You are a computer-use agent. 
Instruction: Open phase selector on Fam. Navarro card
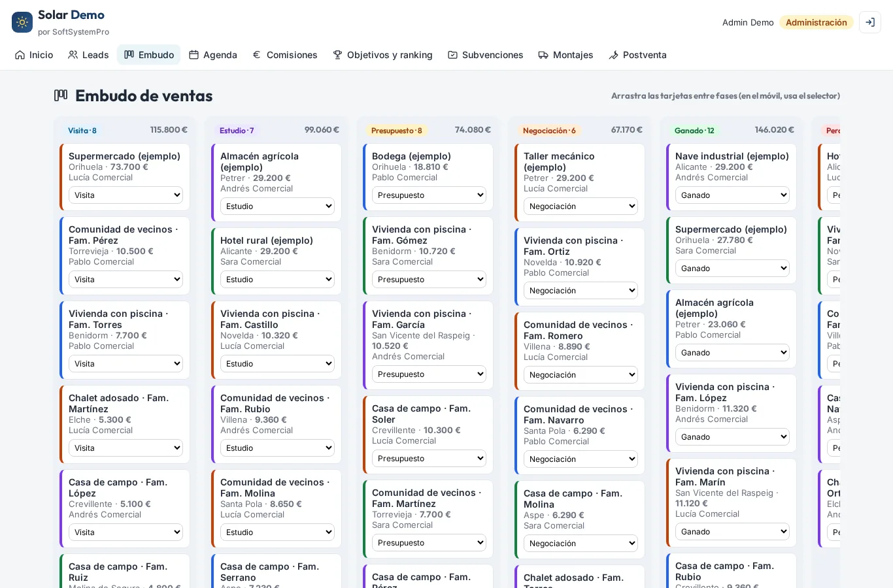click(x=581, y=459)
